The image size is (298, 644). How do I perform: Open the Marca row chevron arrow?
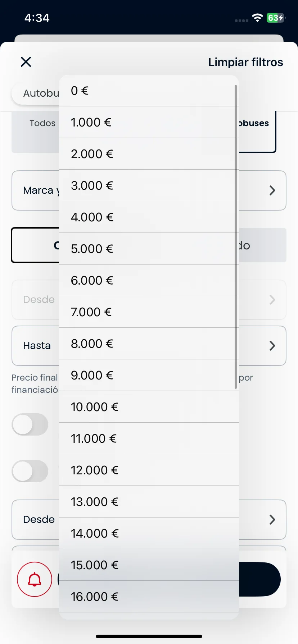point(272,190)
